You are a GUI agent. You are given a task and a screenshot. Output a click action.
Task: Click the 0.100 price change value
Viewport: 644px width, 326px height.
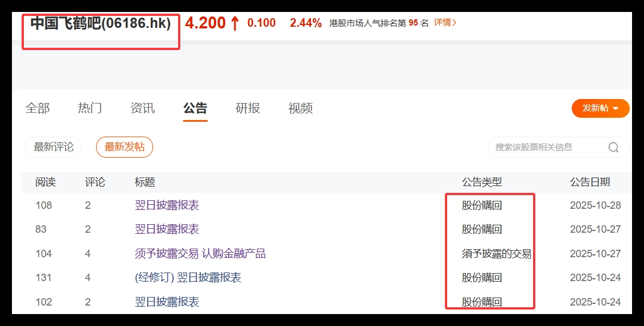[261, 23]
